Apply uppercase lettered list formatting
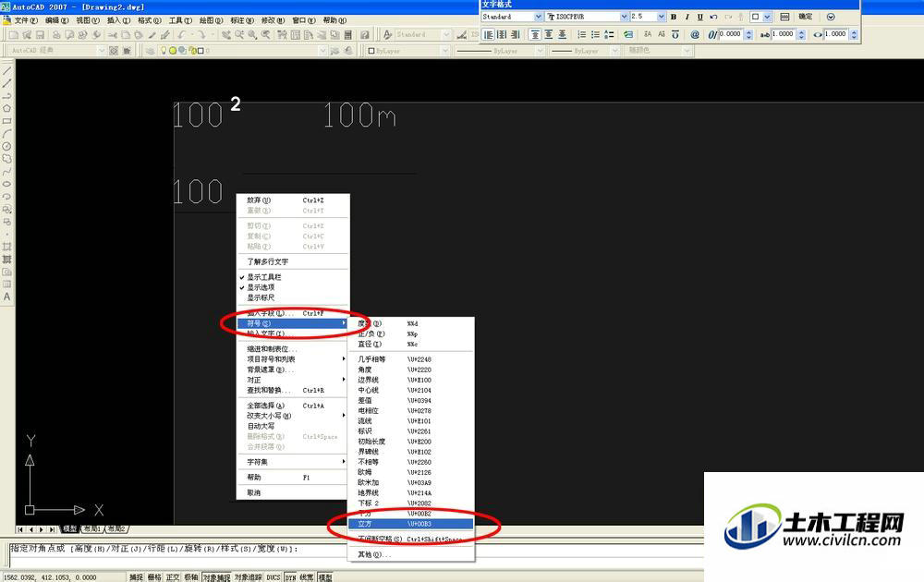Image resolution: width=924 pixels, height=582 pixels. [609, 35]
